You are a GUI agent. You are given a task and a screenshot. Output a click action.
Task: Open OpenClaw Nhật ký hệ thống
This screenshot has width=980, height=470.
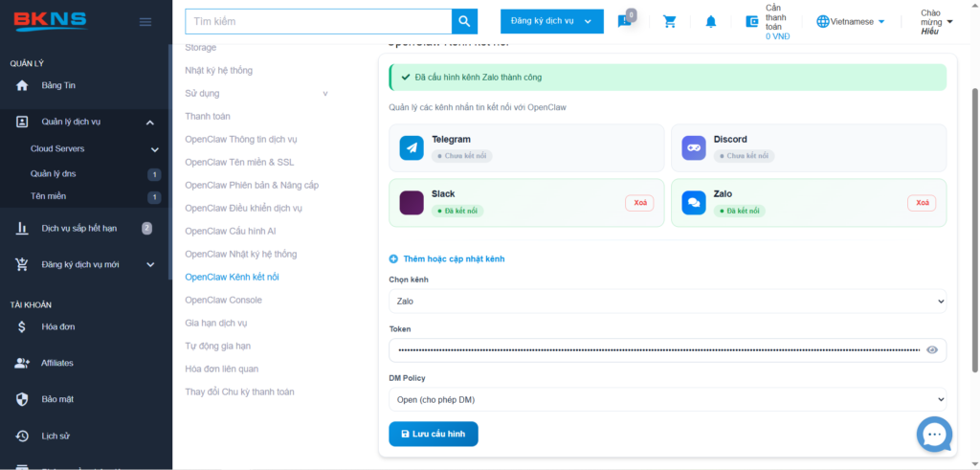240,255
